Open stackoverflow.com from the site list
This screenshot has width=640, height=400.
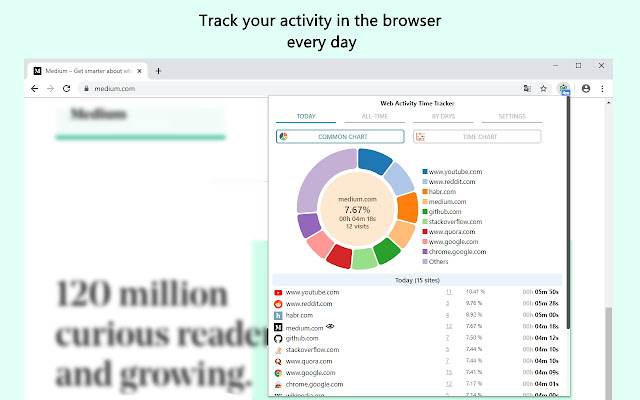(x=312, y=350)
